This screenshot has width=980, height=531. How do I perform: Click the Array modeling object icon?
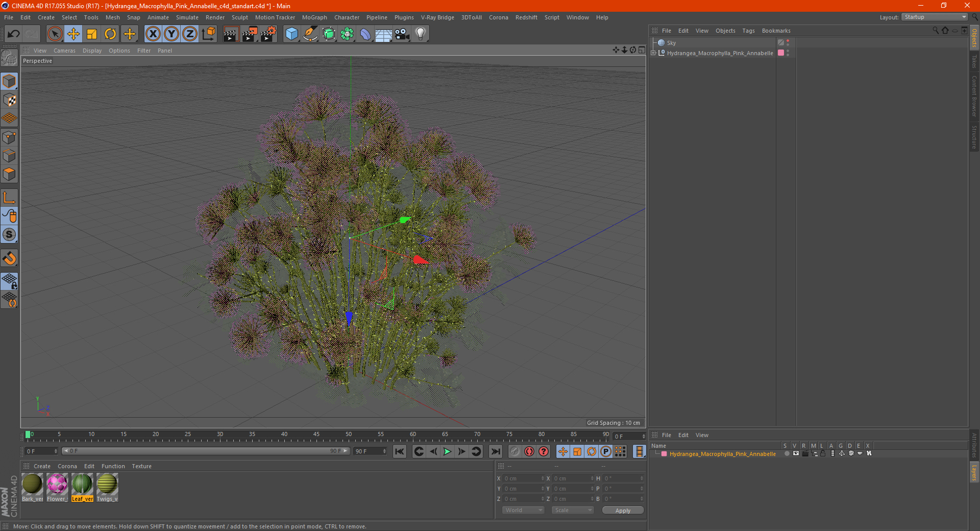[x=347, y=34]
